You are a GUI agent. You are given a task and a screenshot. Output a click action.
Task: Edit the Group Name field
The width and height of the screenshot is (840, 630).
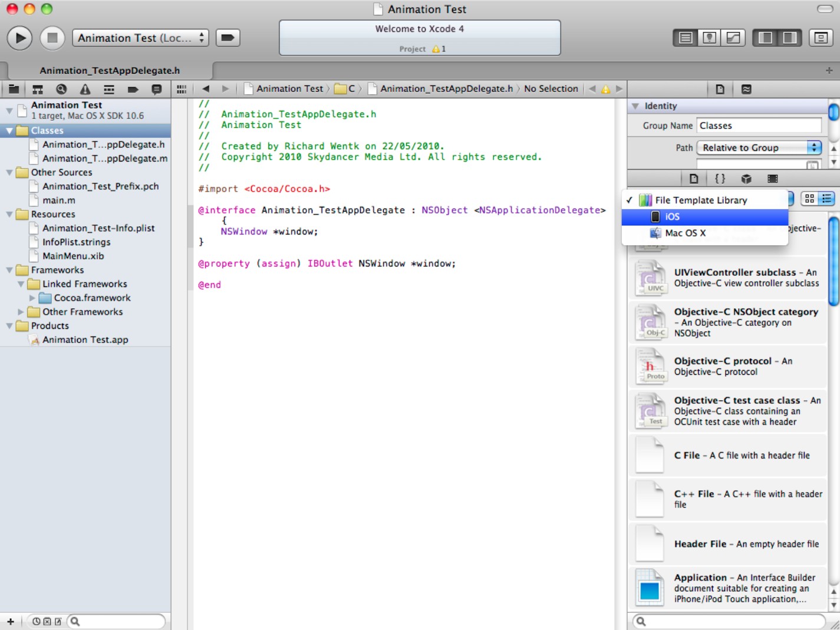[x=759, y=126]
